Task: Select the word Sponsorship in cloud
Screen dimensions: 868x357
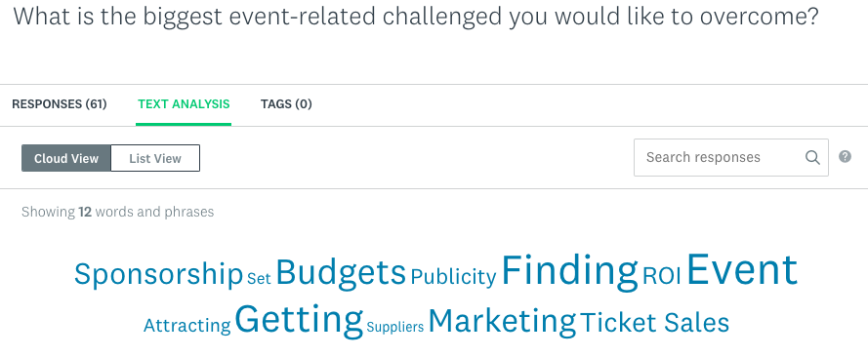Action: click(159, 274)
